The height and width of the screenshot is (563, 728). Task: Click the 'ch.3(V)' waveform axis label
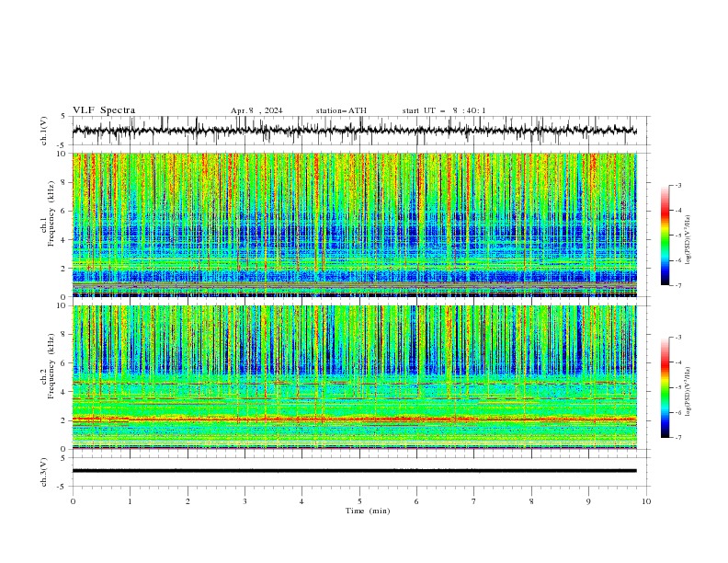point(44,472)
